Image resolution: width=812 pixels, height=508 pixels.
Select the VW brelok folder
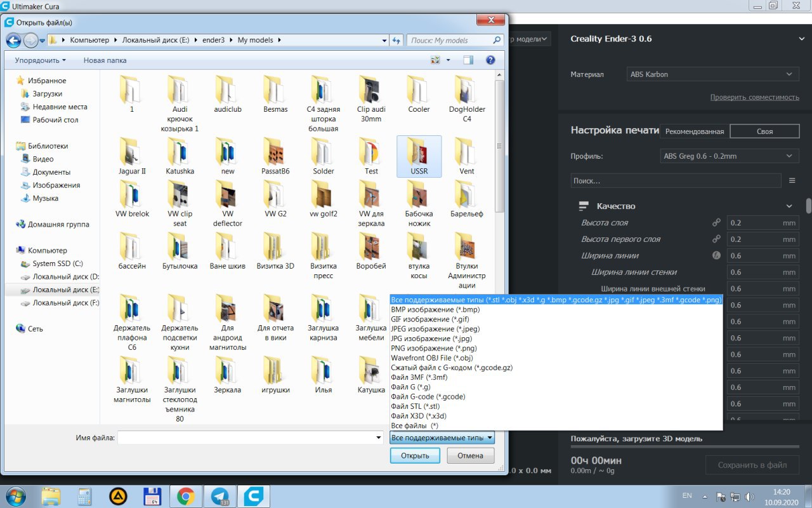[x=132, y=199]
